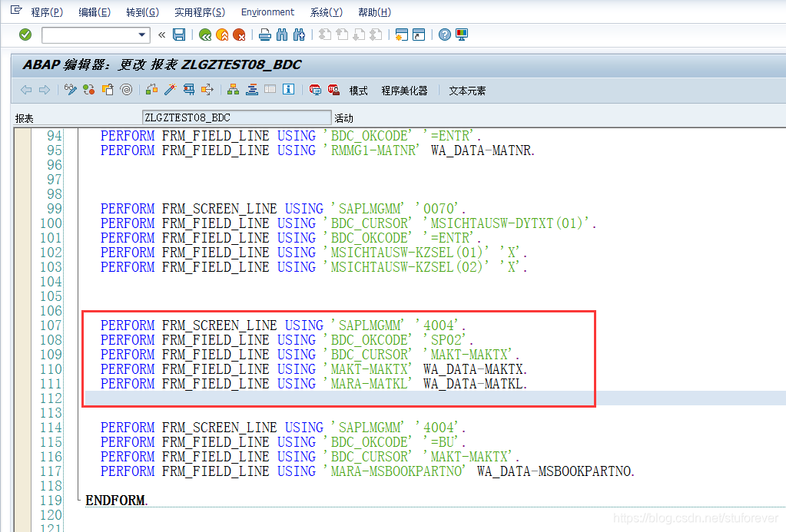786x532 pixels.
Task: Open the 转到(G) menu
Action: pos(142,12)
